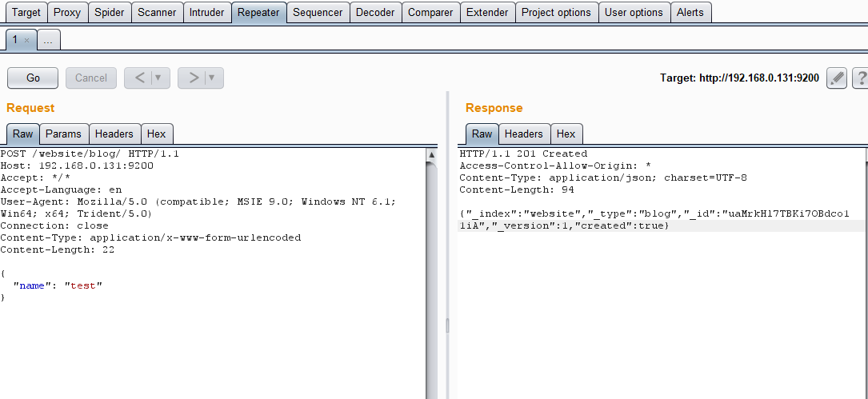This screenshot has height=399, width=868.
Task: Click POST /website/blog/ request line
Action: click(90, 154)
